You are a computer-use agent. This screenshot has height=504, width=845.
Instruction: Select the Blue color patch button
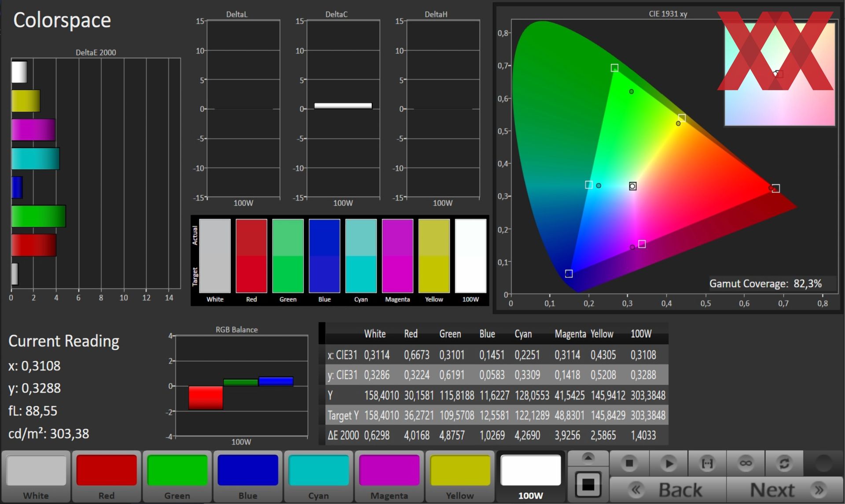click(x=248, y=477)
